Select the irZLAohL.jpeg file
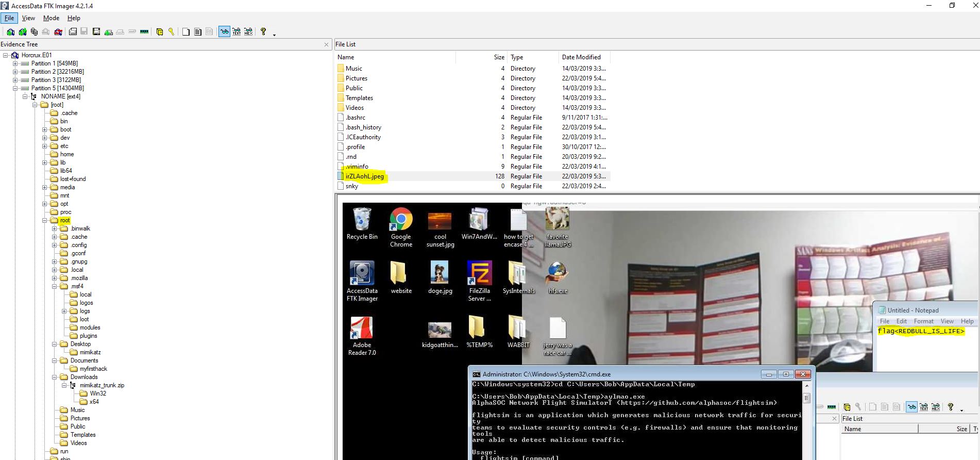 364,176
